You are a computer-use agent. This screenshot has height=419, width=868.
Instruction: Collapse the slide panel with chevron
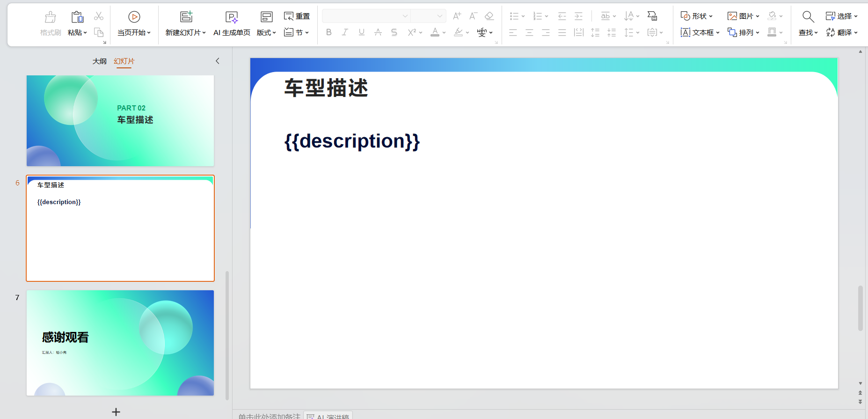click(x=218, y=61)
